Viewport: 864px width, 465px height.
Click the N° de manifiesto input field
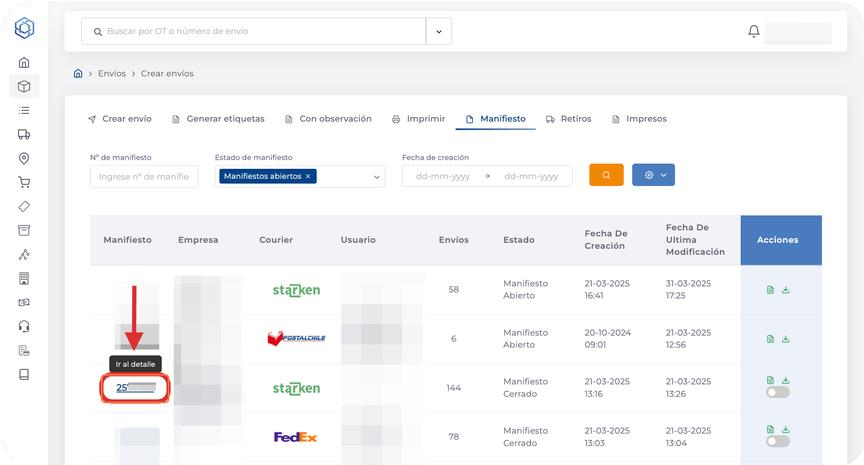[x=139, y=176]
